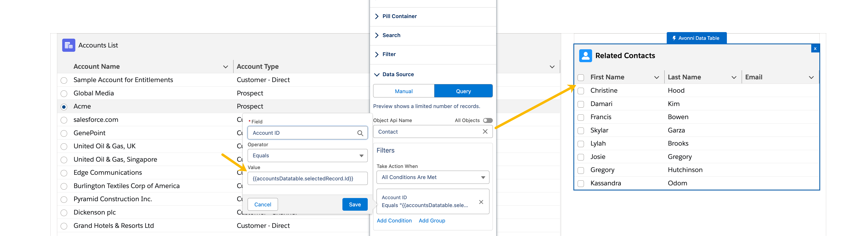
Task: Expand the Pill Container section
Action: pyautogui.click(x=399, y=16)
